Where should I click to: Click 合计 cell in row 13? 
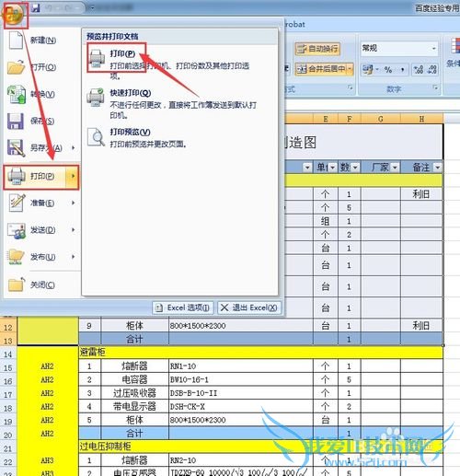tap(134, 339)
